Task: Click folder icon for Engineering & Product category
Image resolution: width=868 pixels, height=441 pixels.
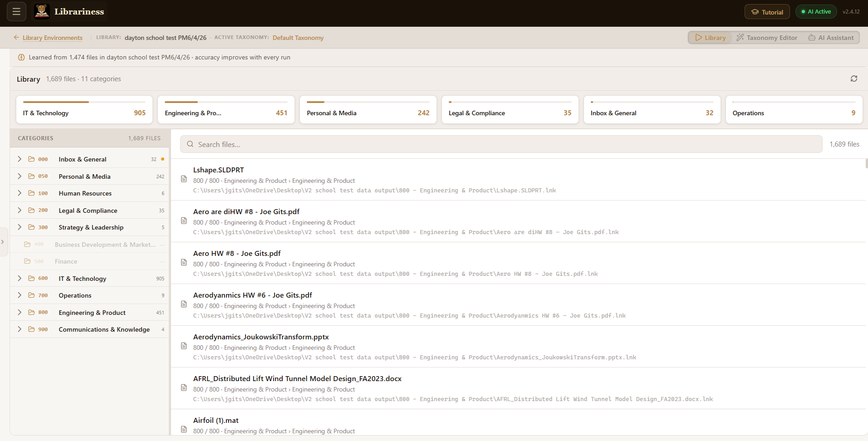Action: (x=31, y=312)
